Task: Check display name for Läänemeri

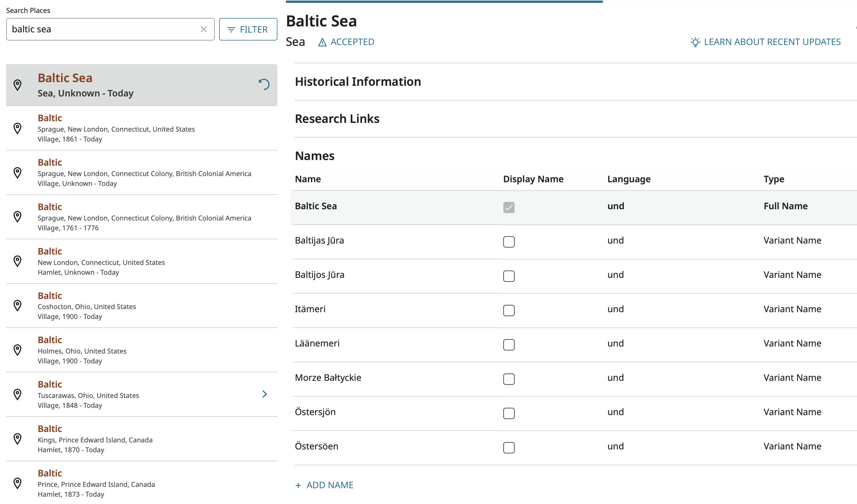Action: [509, 345]
